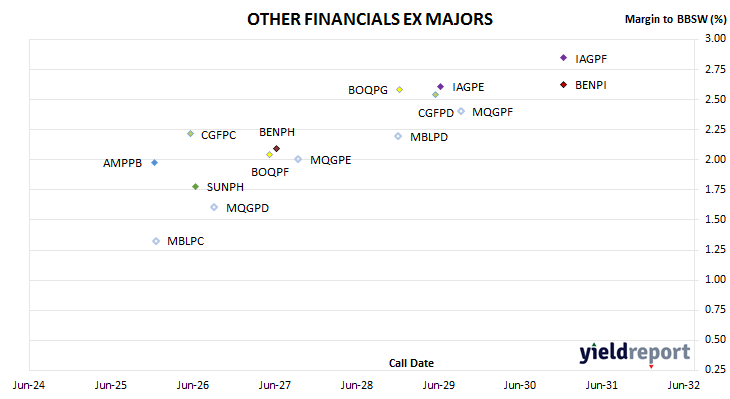Screen dimensions: 730x399
Task: Click the 2.00 y-axis value label
Action: (x=715, y=159)
